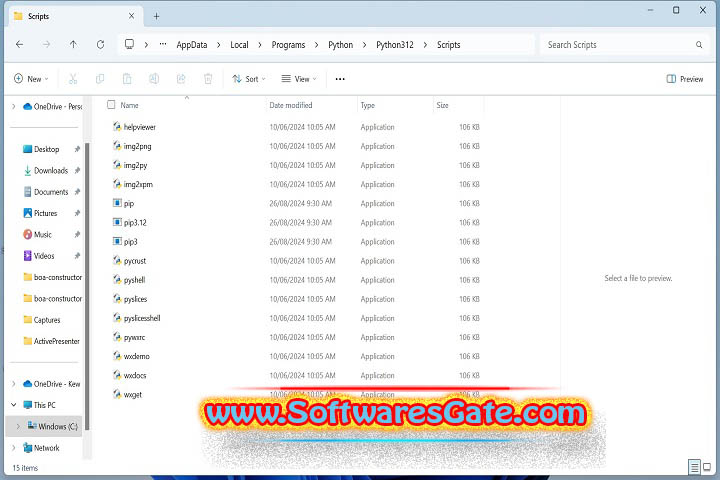Open Documents in the sidebar
The width and height of the screenshot is (720, 480).
pyautogui.click(x=51, y=192)
